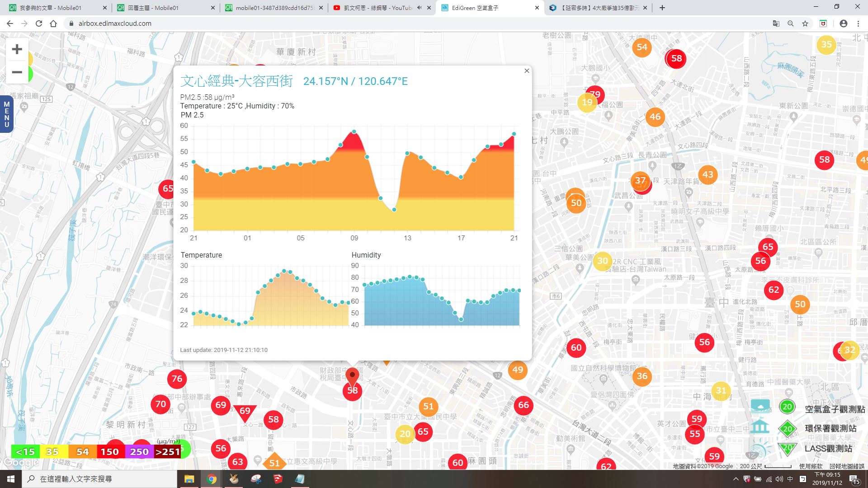Select the orange 43 sensor marker
868x488 pixels.
click(708, 174)
